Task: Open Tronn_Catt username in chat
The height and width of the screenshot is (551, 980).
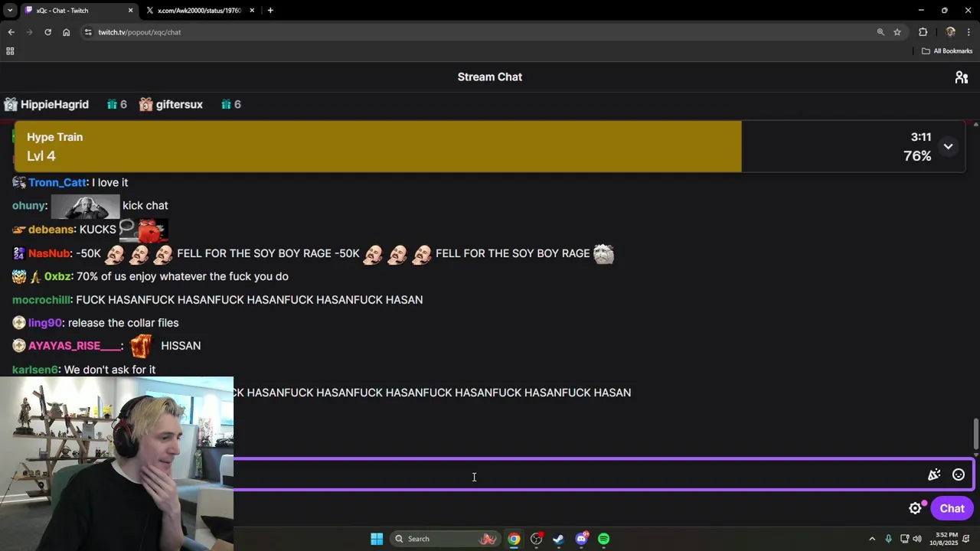Action: click(x=57, y=182)
